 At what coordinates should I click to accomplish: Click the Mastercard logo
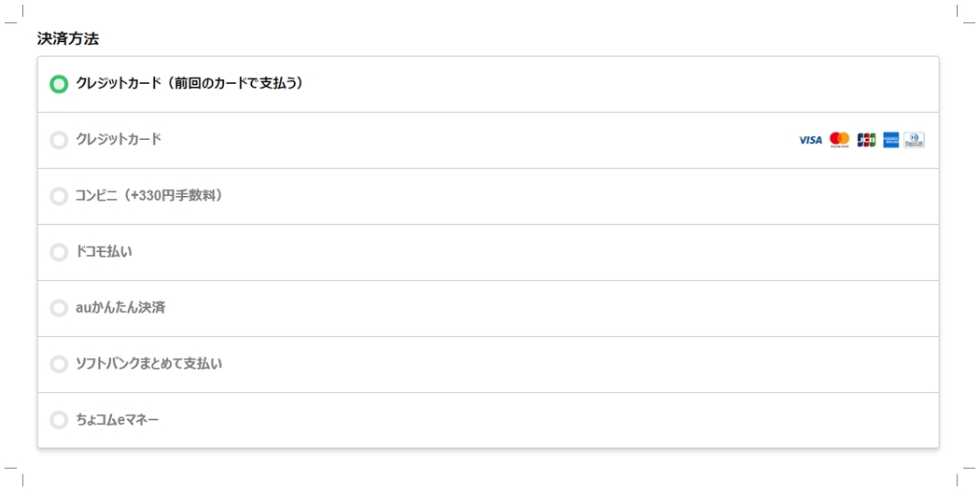(x=839, y=140)
